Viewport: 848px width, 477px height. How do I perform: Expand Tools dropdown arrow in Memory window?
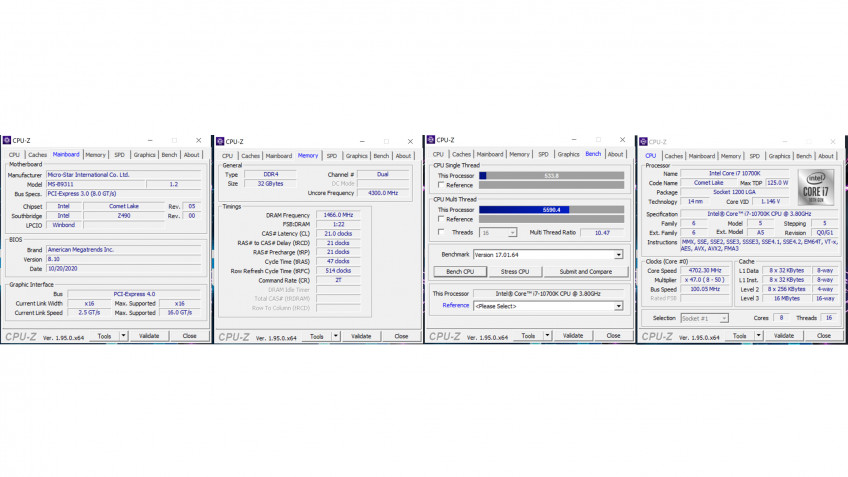pyautogui.click(x=336, y=336)
